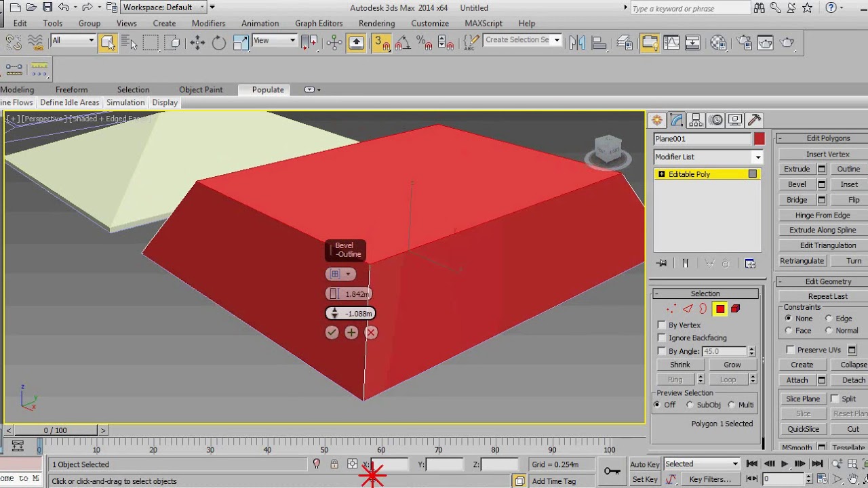Viewport: 868px width, 488px height.
Task: Select Edge sub-object level icon
Action: point(688,309)
